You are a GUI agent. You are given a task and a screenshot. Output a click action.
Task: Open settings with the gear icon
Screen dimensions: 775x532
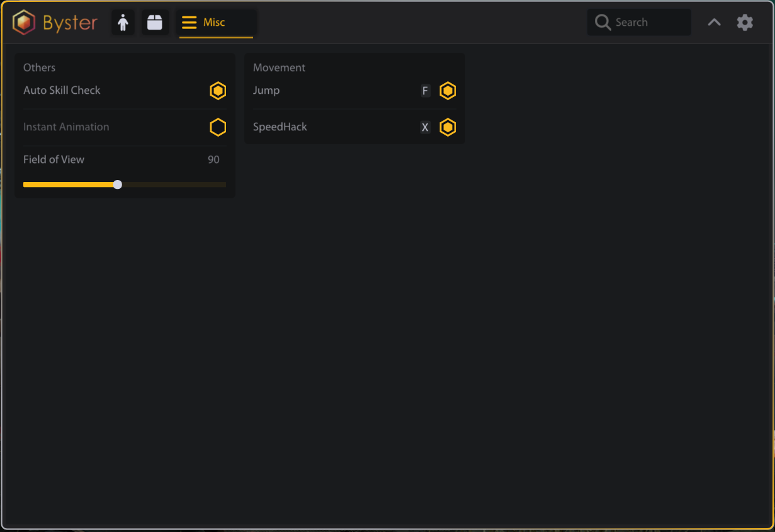click(745, 23)
